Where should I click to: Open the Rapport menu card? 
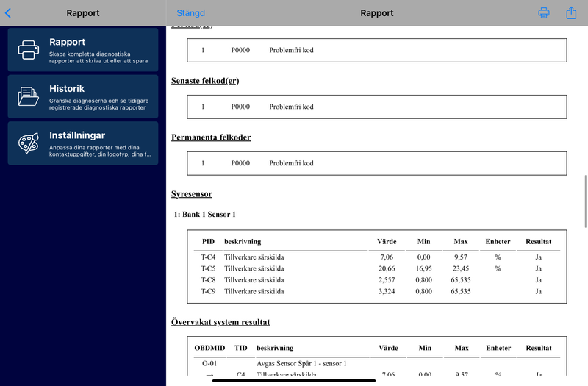83,50
